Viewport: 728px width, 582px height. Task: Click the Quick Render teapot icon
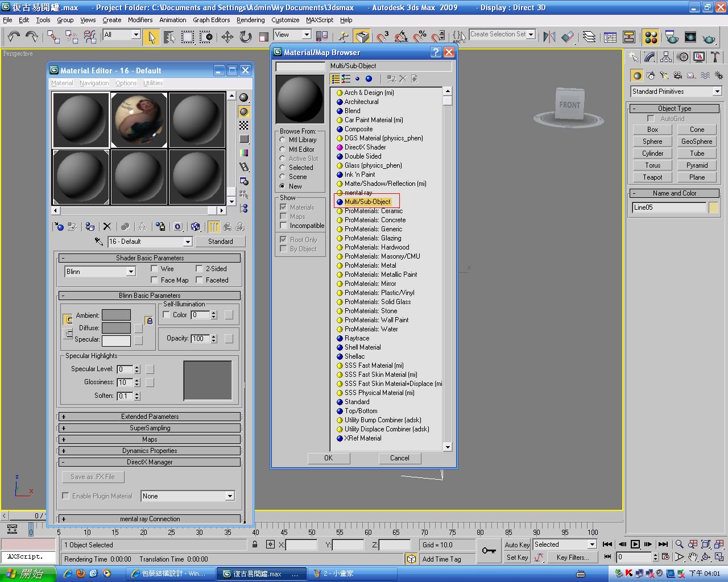tap(709, 37)
